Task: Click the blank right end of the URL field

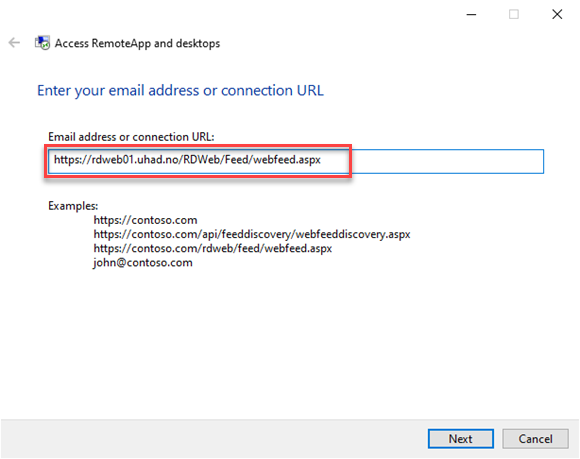Action: pos(448,161)
